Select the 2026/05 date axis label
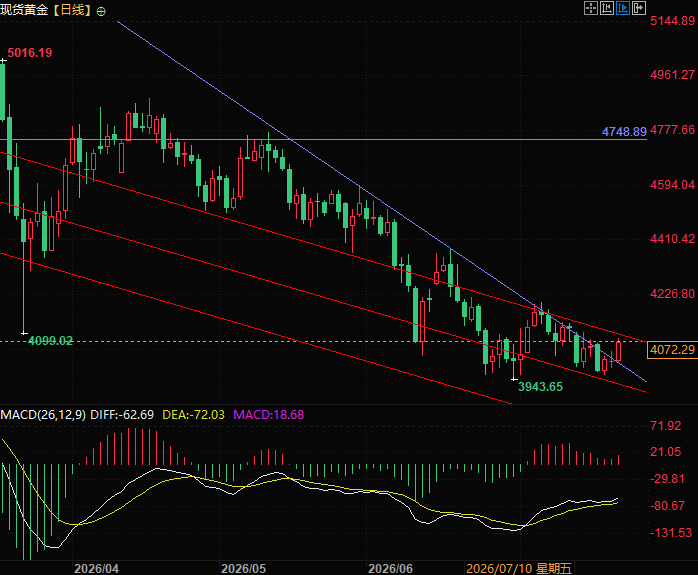The image size is (698, 575). 243,568
